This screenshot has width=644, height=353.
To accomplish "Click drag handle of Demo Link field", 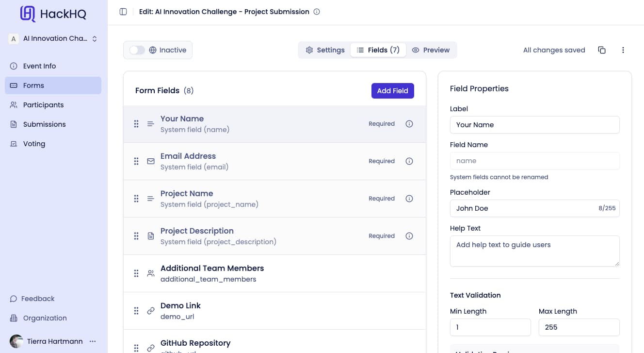I will click(136, 311).
